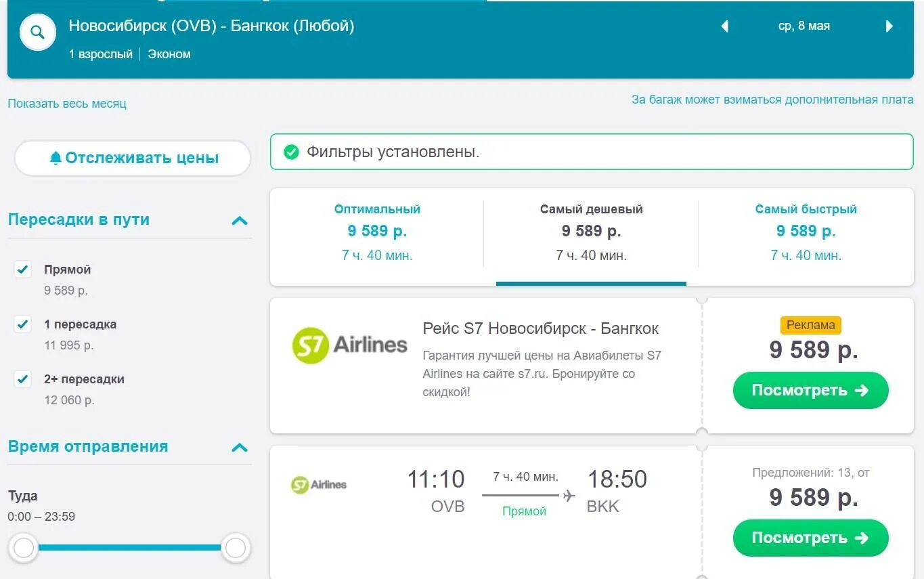Click the magnifier search icon
The height and width of the screenshot is (579, 924).
click(37, 33)
